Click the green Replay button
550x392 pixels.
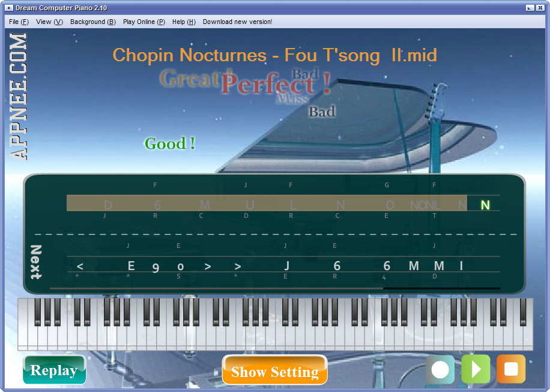55,370
